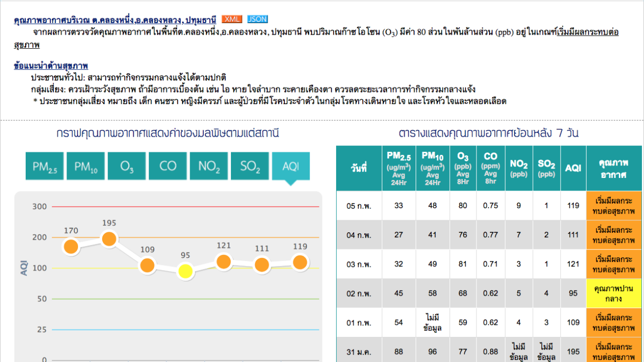Select the PM2.5 pollutant tab
644x362 pixels.
pos(45,166)
